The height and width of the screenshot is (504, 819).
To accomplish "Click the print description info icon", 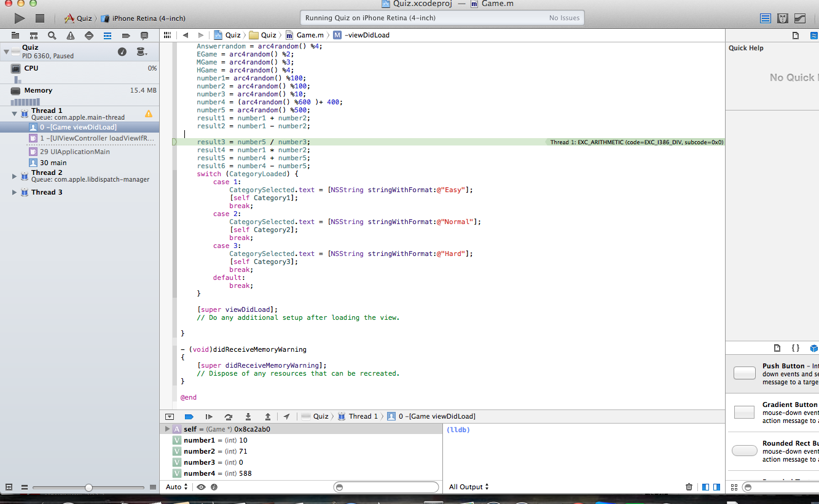I will [x=214, y=487].
